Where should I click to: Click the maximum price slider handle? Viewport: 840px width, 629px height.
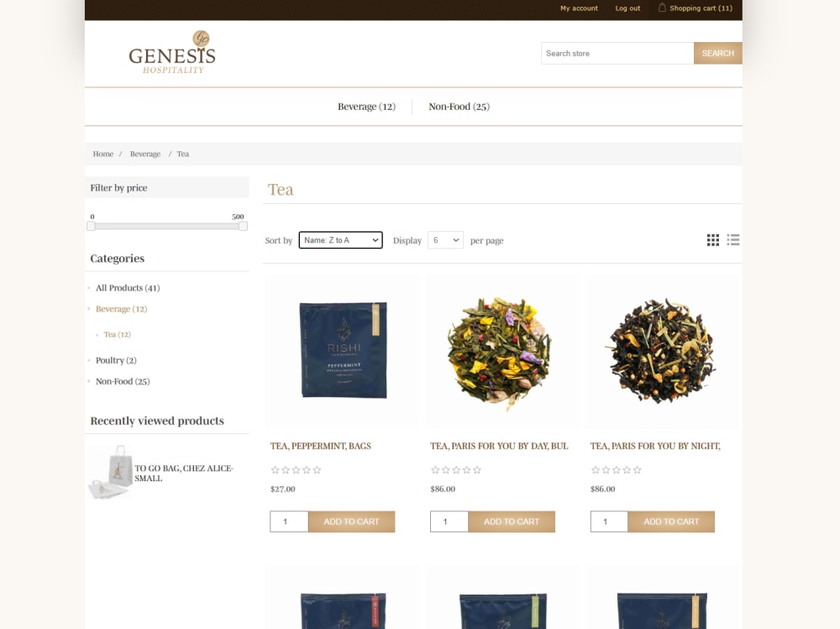tap(244, 226)
